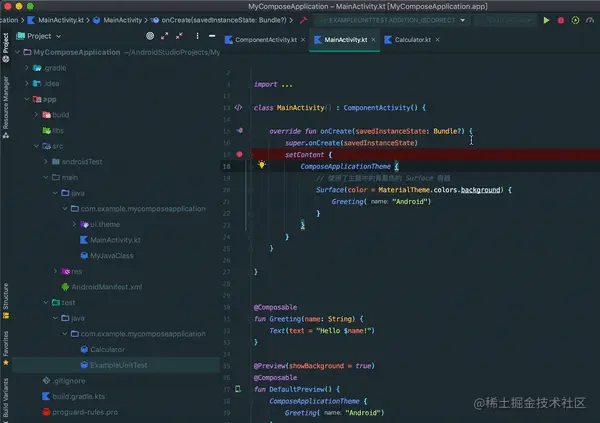Close the Calculator.kt tab
The image size is (600, 423).
click(437, 40)
